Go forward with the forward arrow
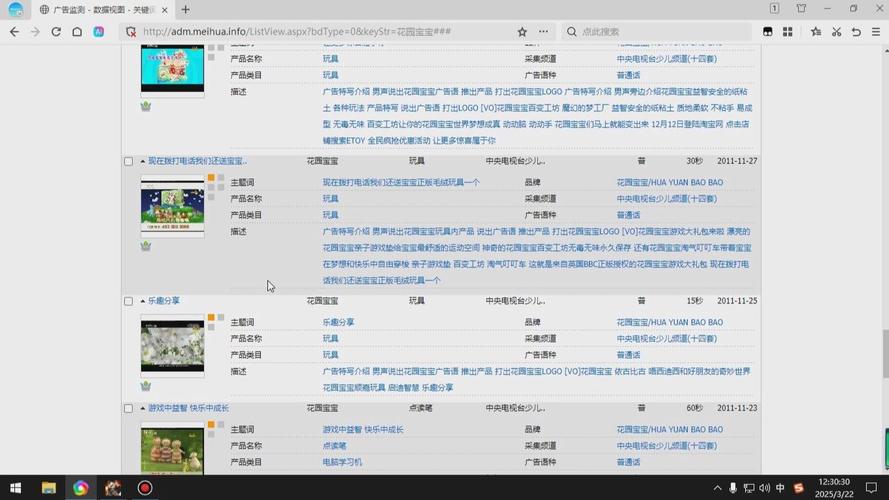The image size is (889, 500). (35, 32)
